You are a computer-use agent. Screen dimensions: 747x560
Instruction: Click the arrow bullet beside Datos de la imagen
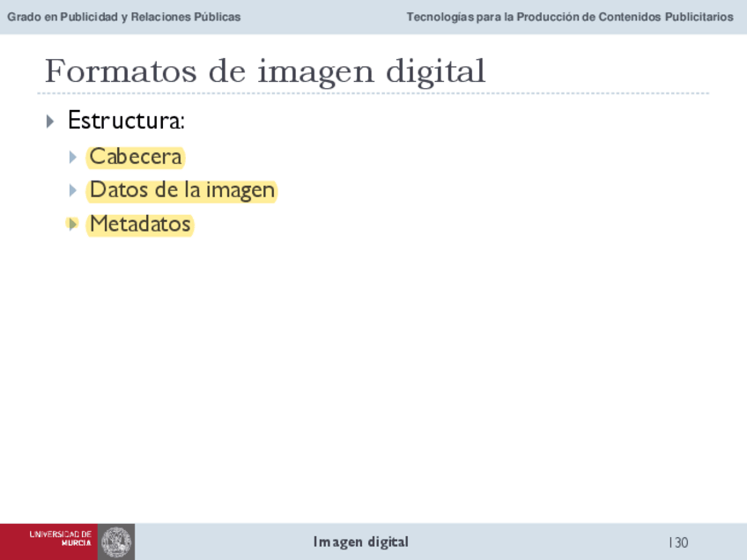[72, 190]
